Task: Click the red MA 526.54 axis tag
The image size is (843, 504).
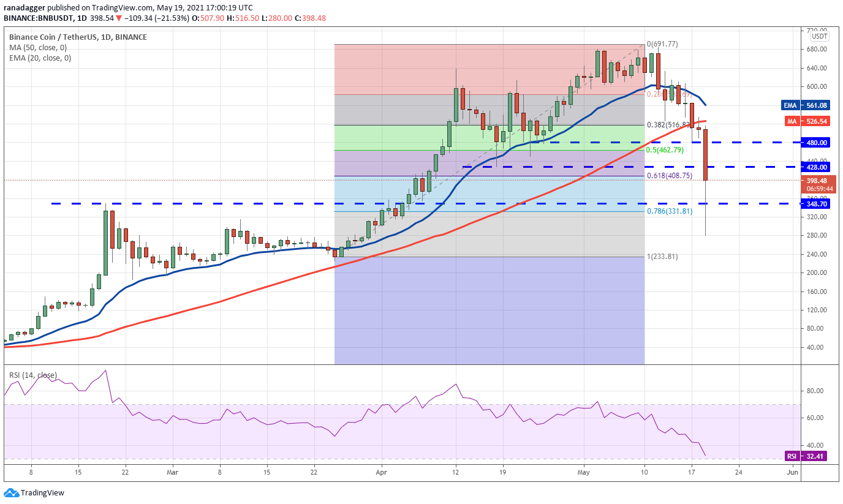Action: tap(807, 121)
